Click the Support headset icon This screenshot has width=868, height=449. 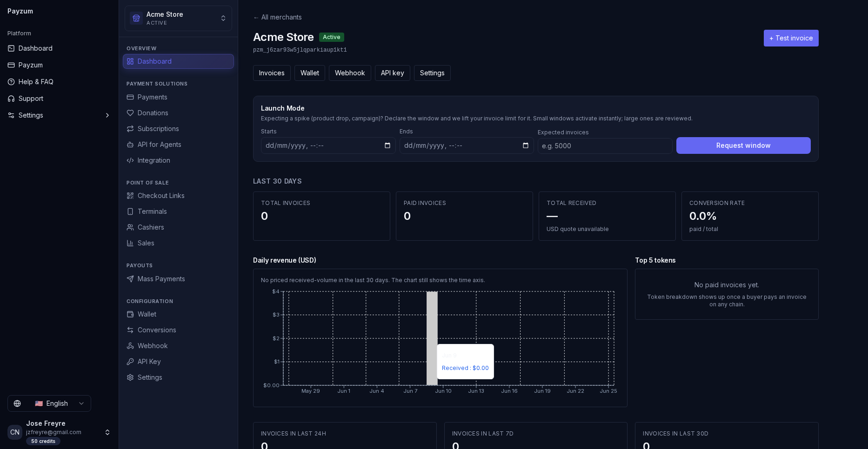click(x=11, y=99)
